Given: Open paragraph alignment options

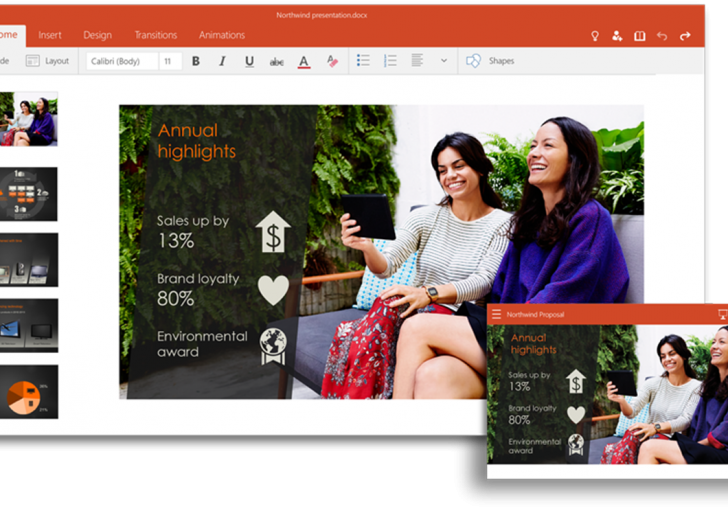Looking at the screenshot, I should [x=417, y=61].
